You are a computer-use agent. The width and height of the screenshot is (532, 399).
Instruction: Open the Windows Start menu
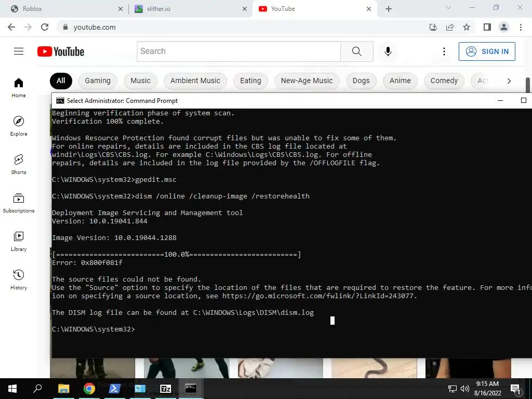[x=12, y=389]
